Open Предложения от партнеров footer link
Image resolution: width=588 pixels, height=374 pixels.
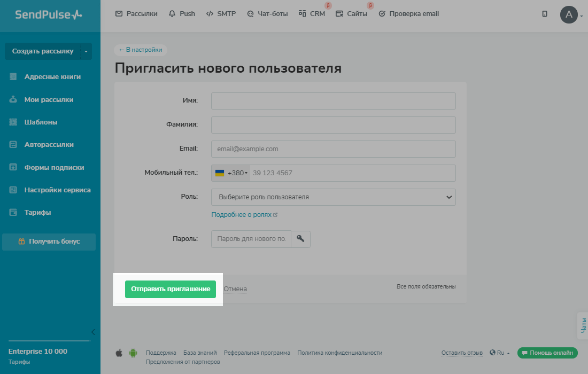click(x=183, y=362)
